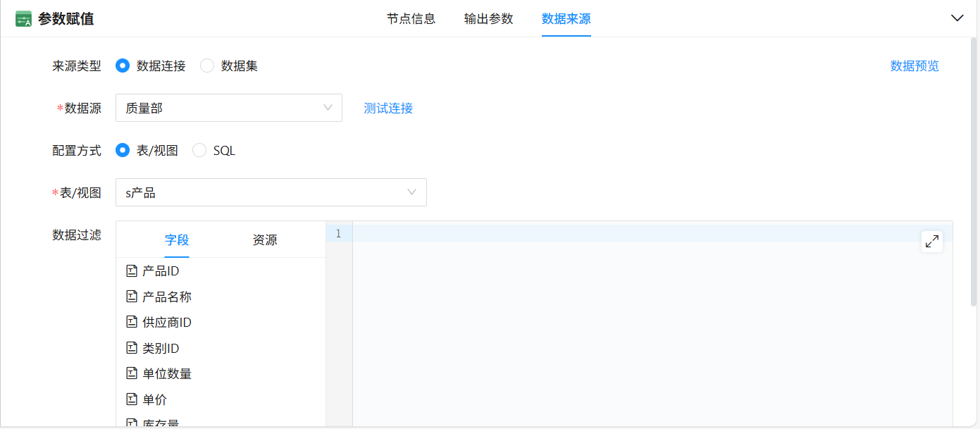Click the 单价 field icon
980x429 pixels.
[132, 399]
